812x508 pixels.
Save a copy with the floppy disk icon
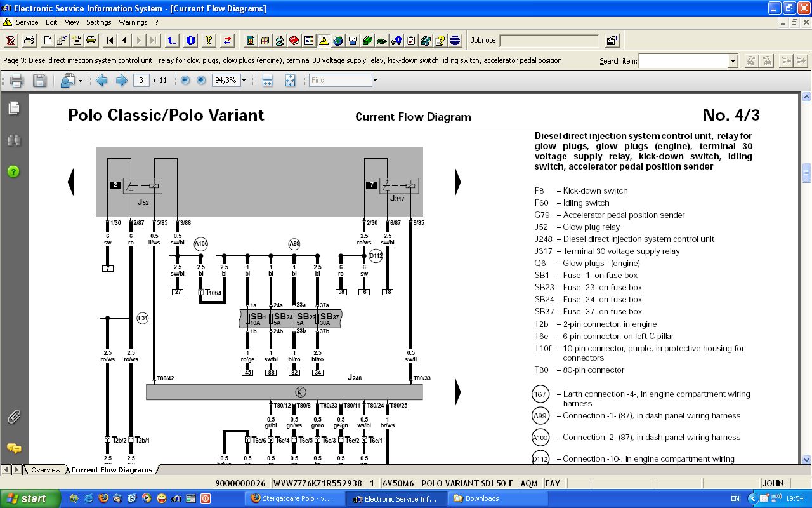pos(39,81)
